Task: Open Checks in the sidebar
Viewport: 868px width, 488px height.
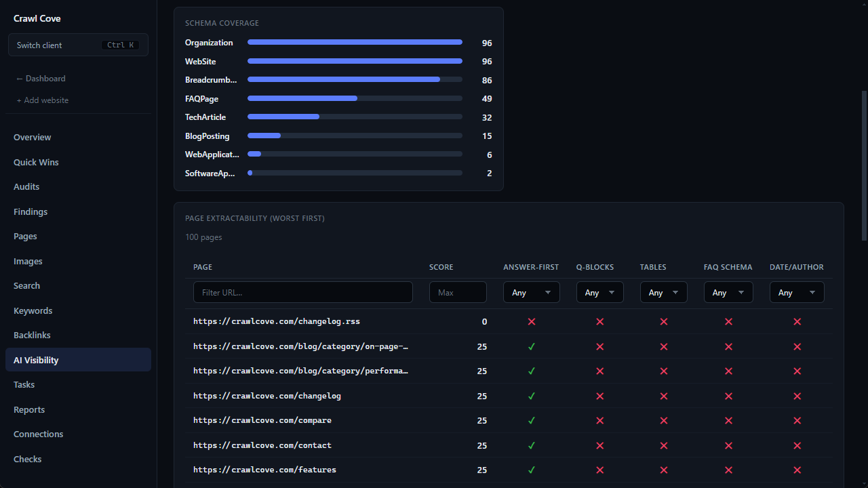Action: click(78, 459)
